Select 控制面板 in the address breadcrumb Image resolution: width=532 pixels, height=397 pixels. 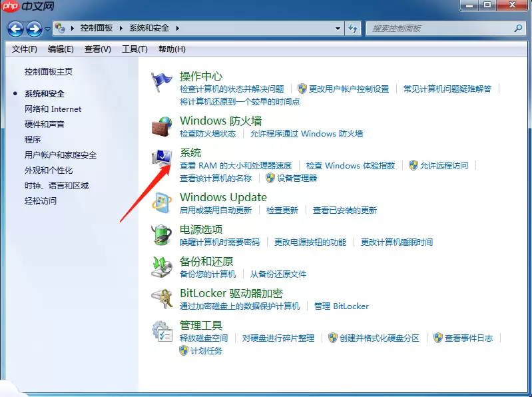[x=97, y=28]
